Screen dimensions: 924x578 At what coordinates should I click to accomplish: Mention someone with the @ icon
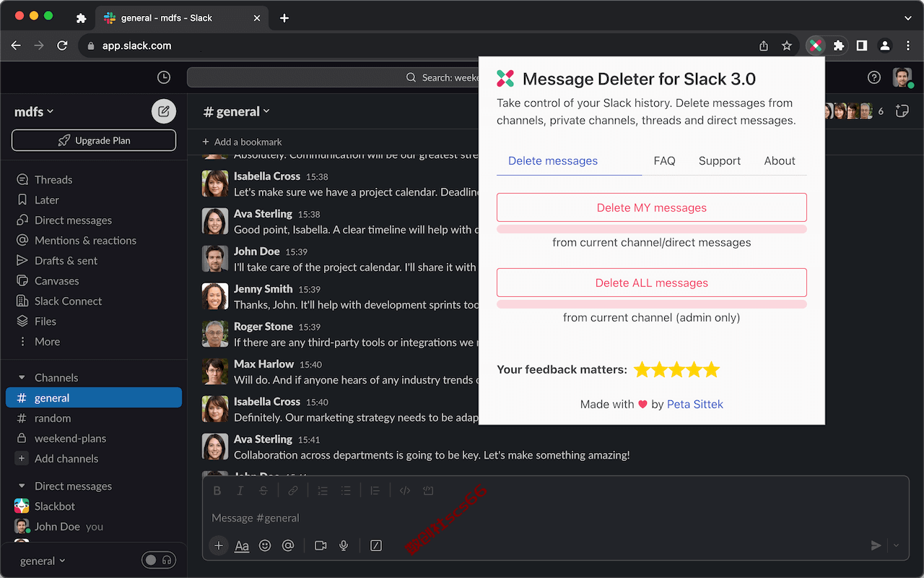pyautogui.click(x=288, y=545)
